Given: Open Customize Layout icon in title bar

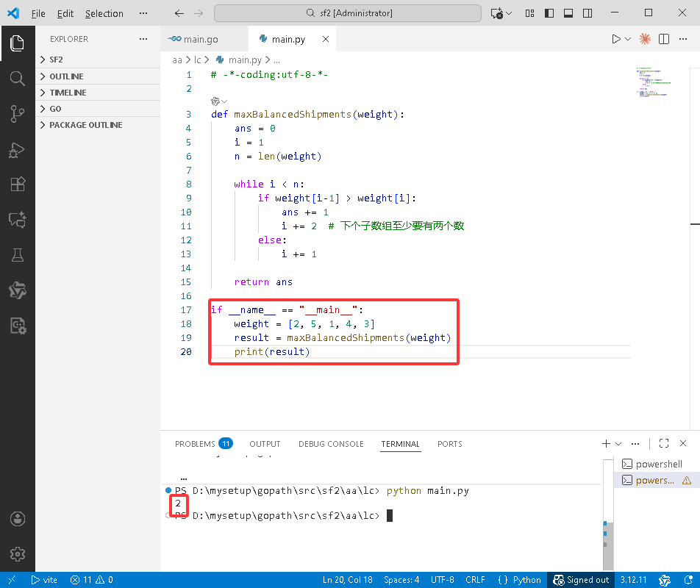Looking at the screenshot, I should pyautogui.click(x=529, y=13).
